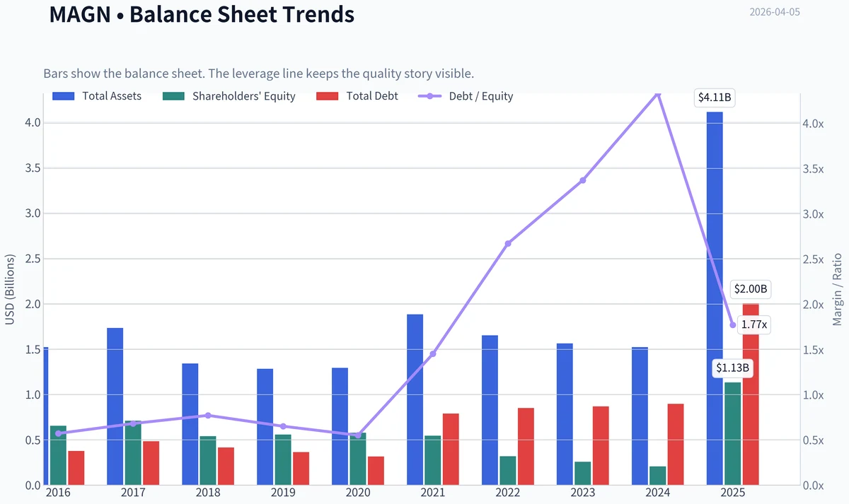Click the MAGN Balance Sheet Trends title
The height and width of the screenshot is (504, 849).
[x=202, y=13]
